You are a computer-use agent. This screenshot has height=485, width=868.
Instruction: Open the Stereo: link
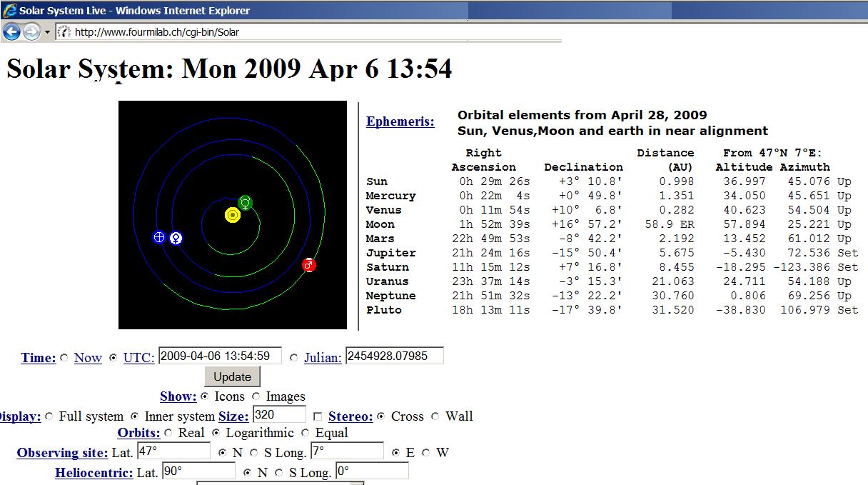pos(350,416)
